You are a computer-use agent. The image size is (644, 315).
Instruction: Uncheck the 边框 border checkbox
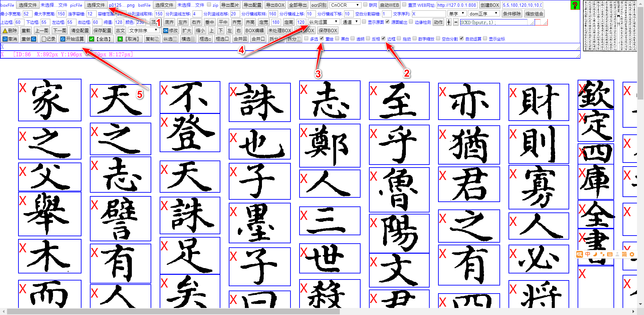pos(383,39)
